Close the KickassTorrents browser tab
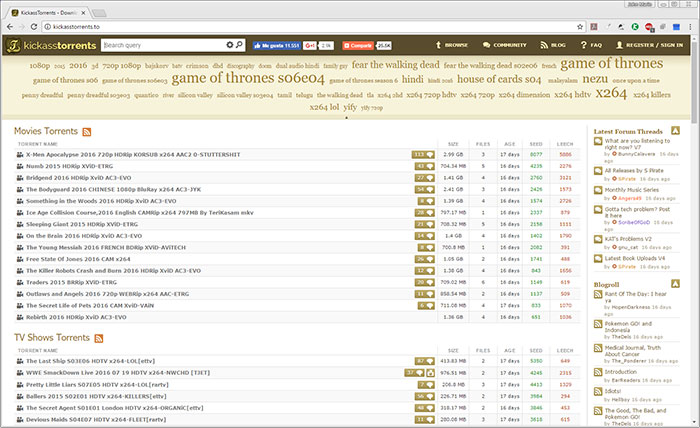The width and height of the screenshot is (700, 428). (83, 13)
